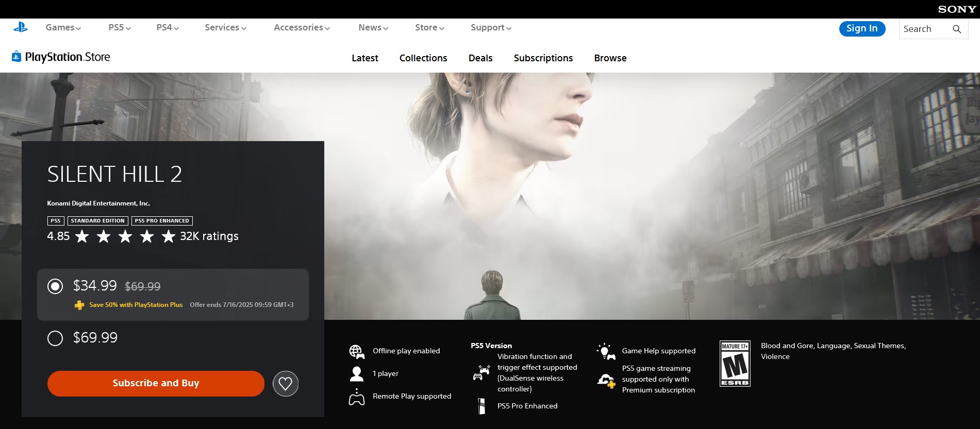Click the Game Help lightbulb icon
The height and width of the screenshot is (429, 980).
606,351
